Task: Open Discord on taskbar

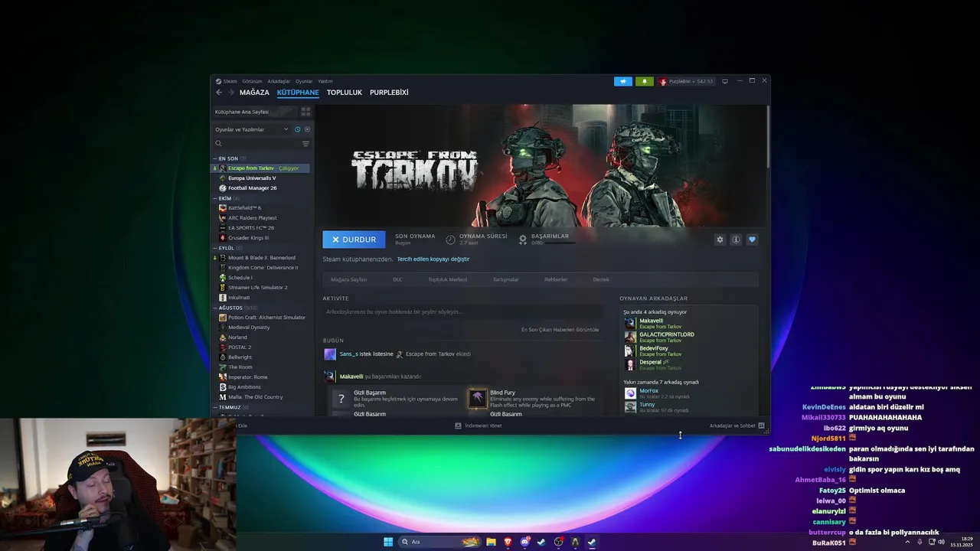Action: pos(524,542)
